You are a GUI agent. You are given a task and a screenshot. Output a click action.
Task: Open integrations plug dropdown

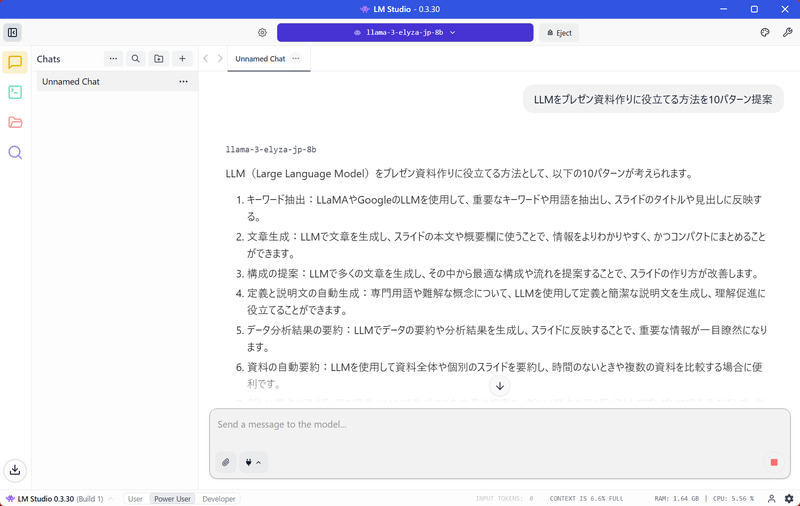click(254, 462)
